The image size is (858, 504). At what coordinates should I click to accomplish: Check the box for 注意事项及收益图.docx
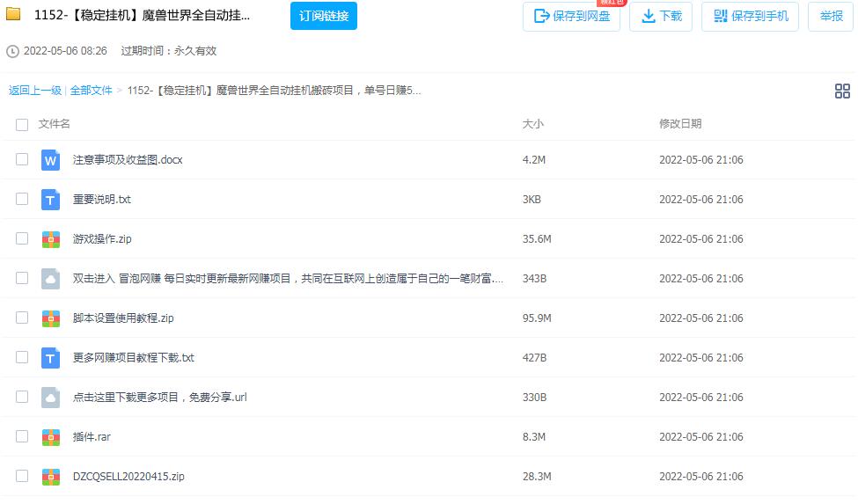(x=22, y=159)
